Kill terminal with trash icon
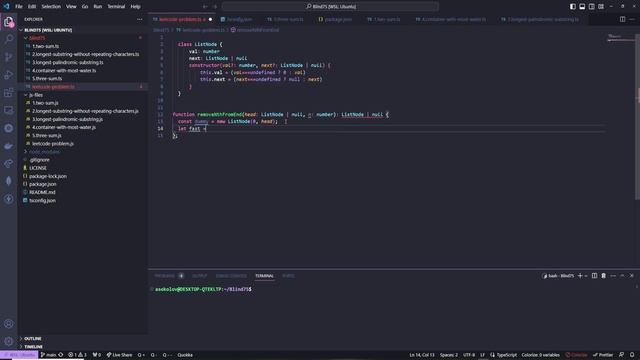The image size is (640, 360). pyautogui.click(x=604, y=276)
